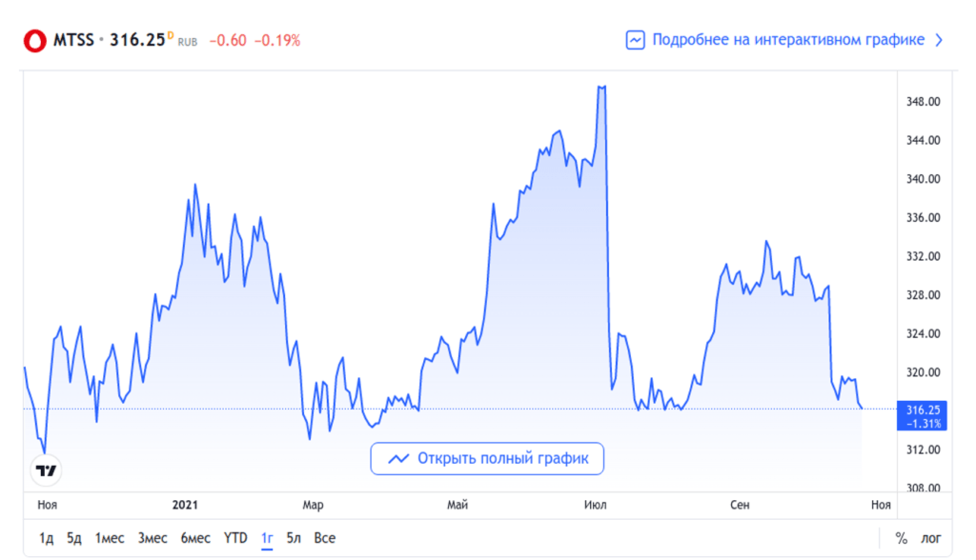
Task: Show all data with "Все"
Action: (324, 538)
